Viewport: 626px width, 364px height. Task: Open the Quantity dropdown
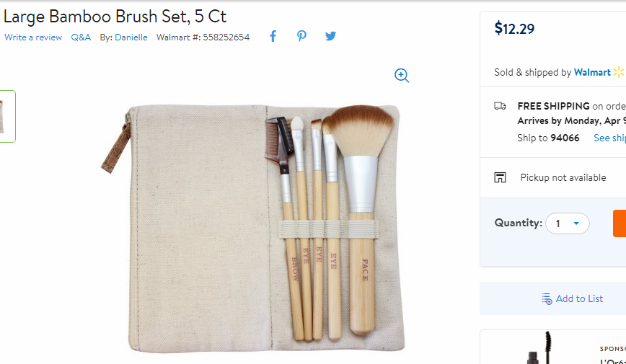(x=568, y=223)
